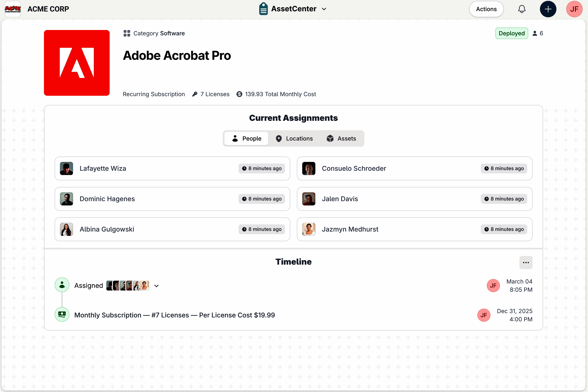
Task: Click the Jazmyn Medhurst name
Action: click(x=350, y=229)
